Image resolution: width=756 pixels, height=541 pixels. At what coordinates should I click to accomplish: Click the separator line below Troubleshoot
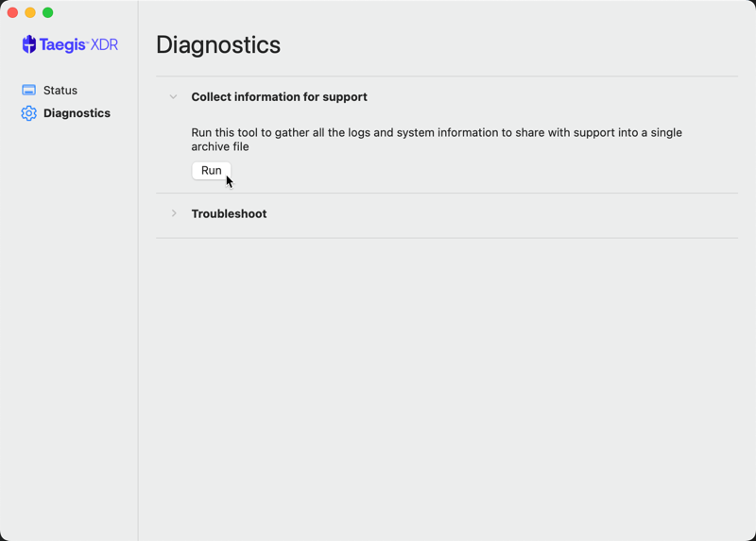(447, 238)
